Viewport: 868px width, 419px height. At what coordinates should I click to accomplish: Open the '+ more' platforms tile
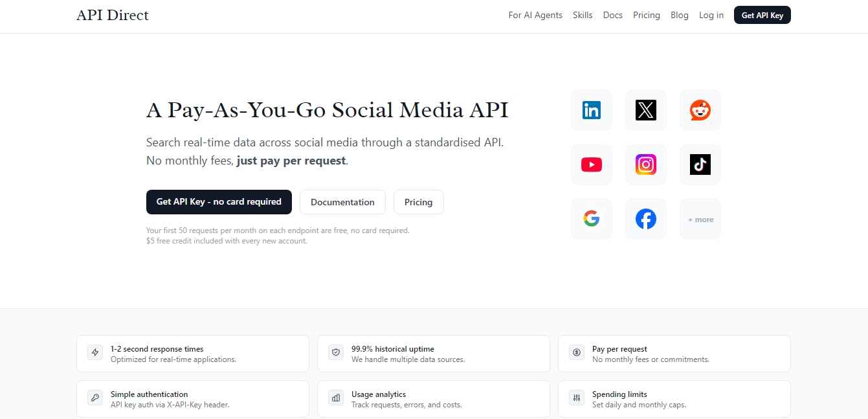(700, 219)
